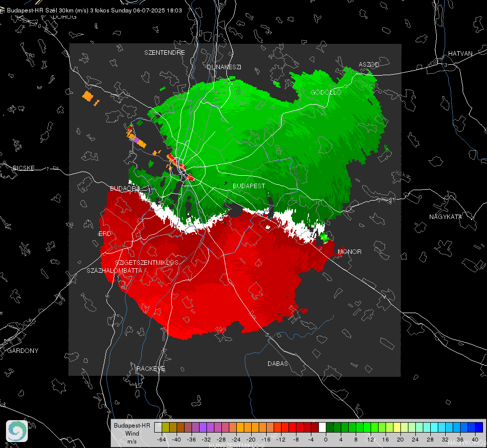The width and height of the screenshot is (487, 448).
Task: Click the DABAS town label
Action: [x=278, y=363]
